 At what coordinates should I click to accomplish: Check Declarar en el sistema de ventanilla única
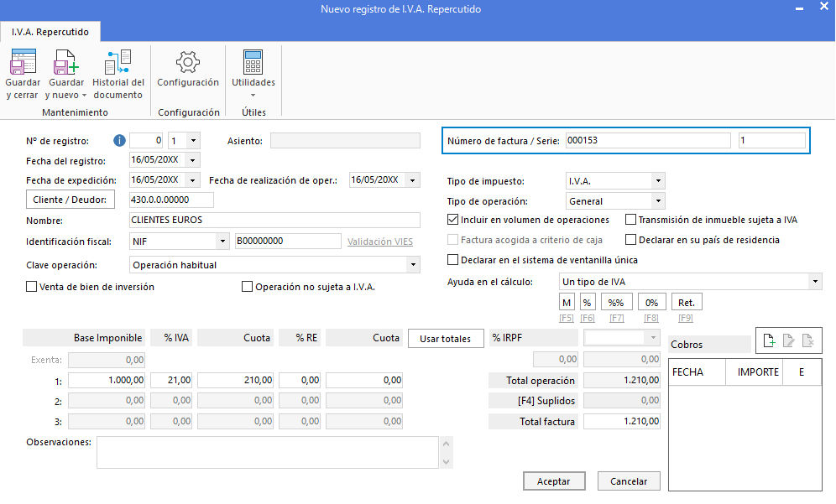452,260
